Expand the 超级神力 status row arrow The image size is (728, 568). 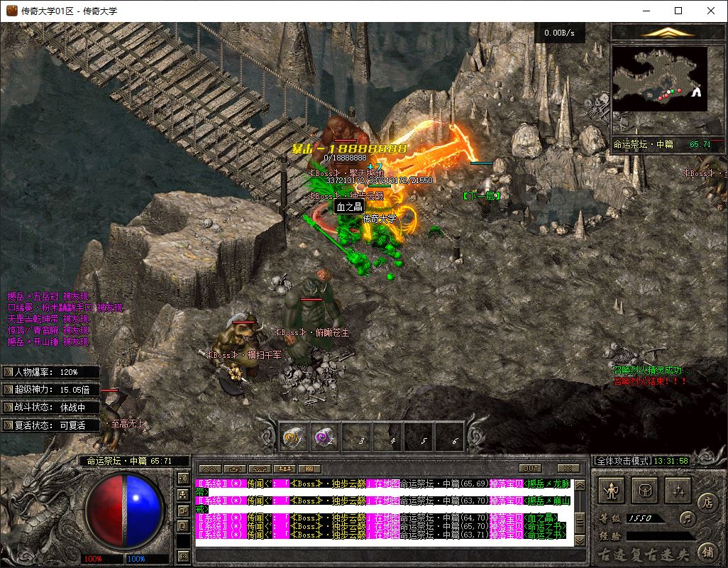[x=9, y=390]
